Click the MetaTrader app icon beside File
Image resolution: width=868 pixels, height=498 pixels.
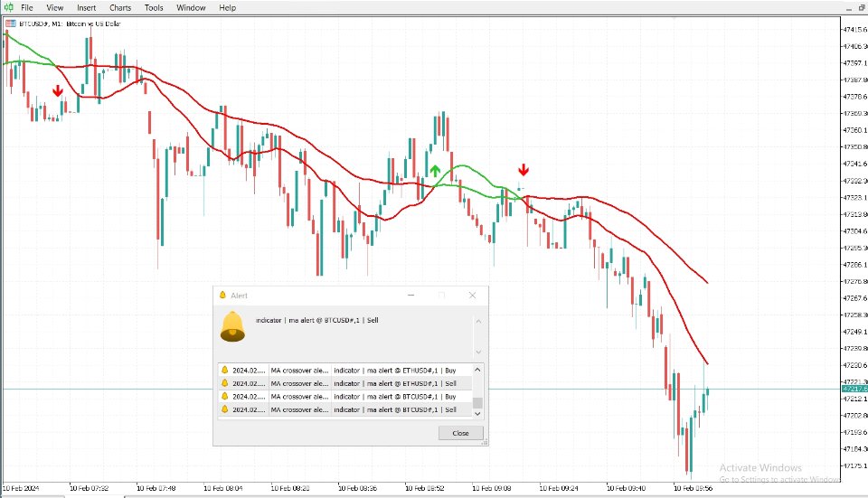9,8
